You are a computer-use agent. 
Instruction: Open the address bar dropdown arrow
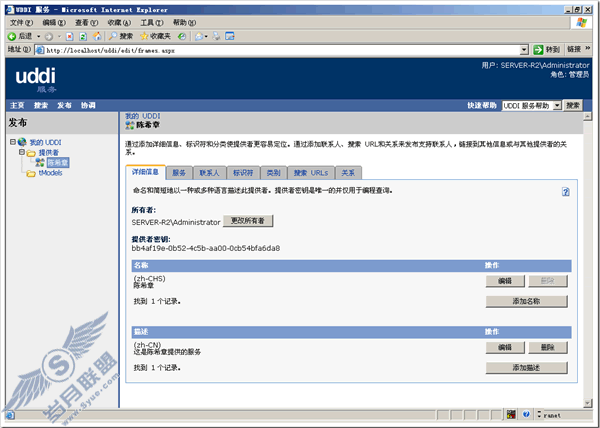524,50
